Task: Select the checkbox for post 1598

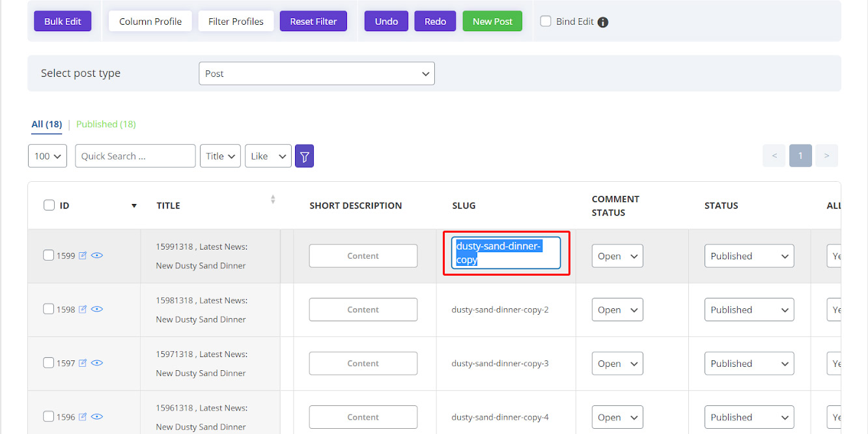Action: pyautogui.click(x=48, y=309)
